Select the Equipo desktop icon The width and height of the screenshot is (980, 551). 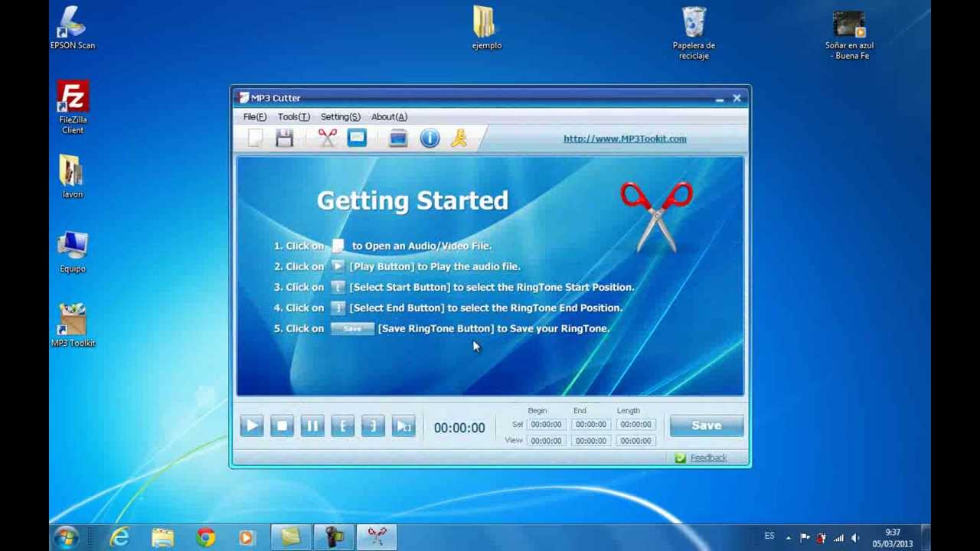[73, 252]
